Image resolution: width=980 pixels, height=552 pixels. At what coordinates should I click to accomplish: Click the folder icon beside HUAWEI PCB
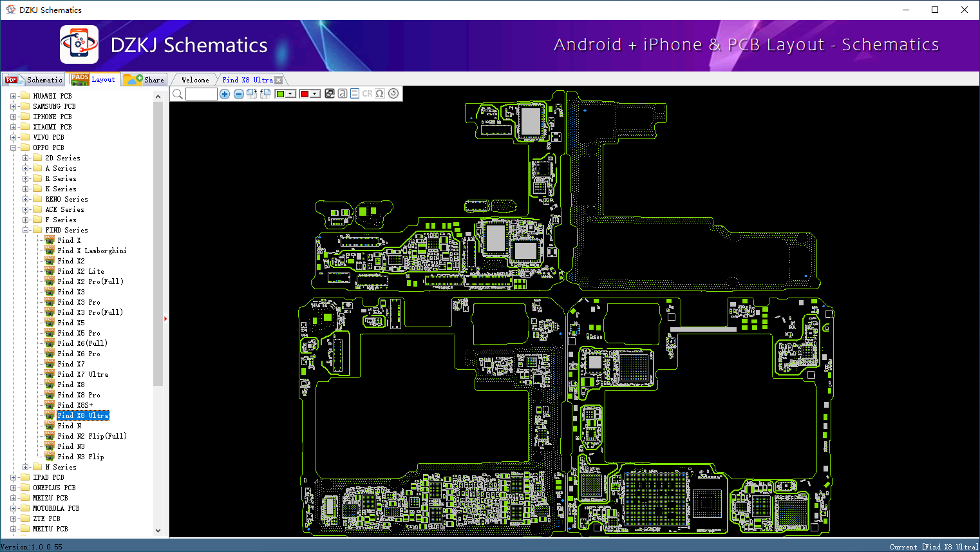click(x=25, y=96)
